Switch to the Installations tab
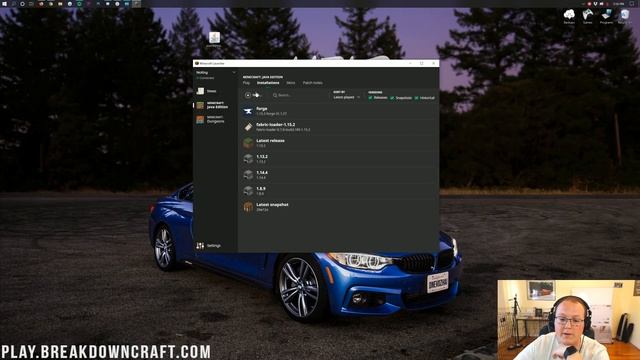The image size is (640, 360). tap(268, 83)
